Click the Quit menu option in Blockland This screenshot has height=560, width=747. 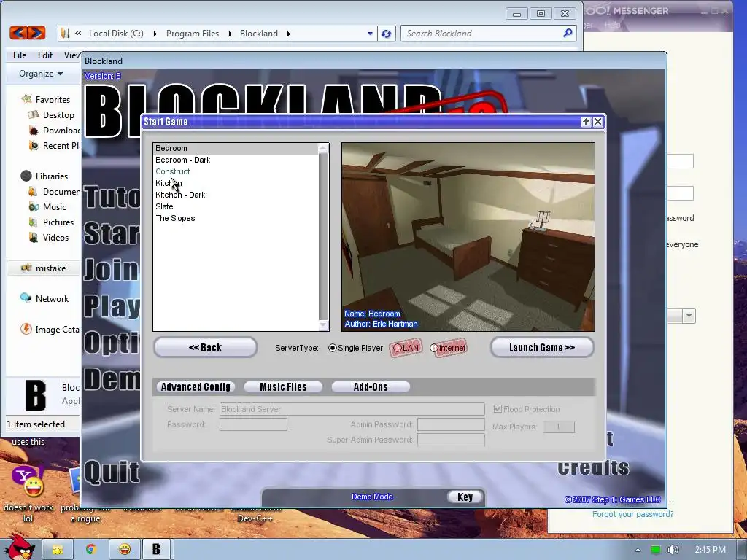(112, 472)
